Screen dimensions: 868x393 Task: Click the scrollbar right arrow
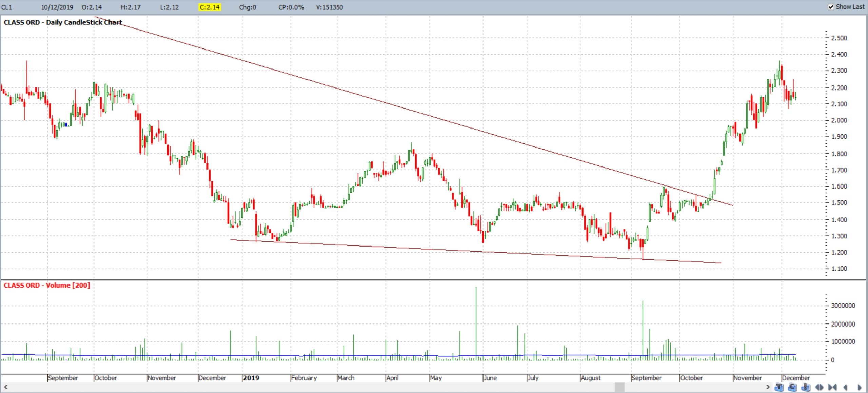tap(768, 387)
